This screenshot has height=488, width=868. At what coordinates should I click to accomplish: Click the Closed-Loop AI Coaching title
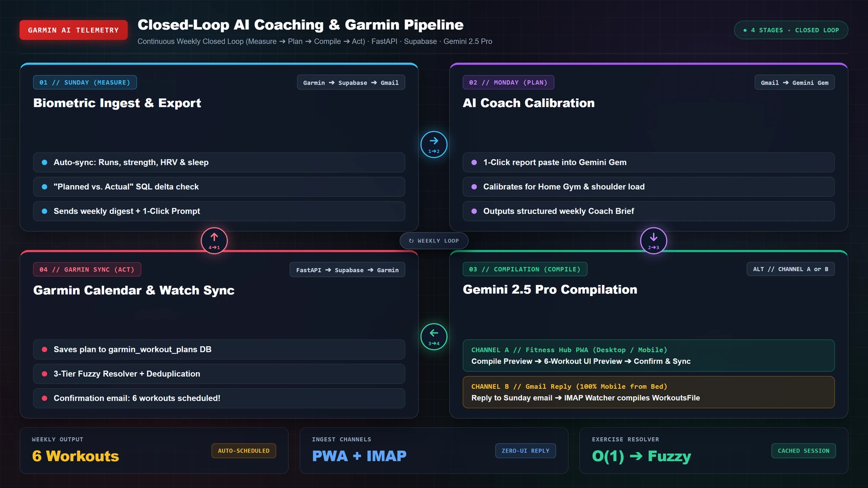(301, 25)
